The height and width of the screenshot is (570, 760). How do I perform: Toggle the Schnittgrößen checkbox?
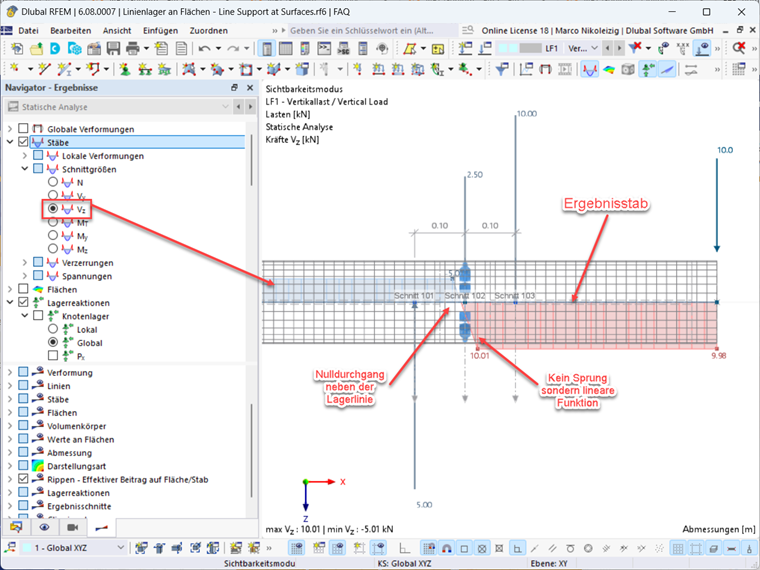[38, 169]
